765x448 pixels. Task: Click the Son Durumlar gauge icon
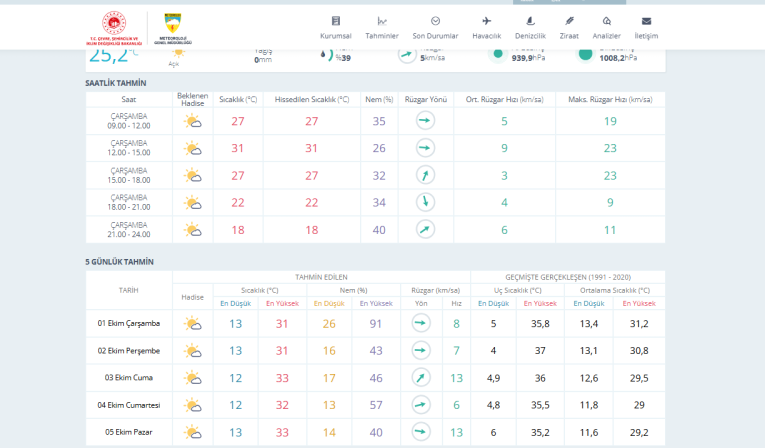435,21
